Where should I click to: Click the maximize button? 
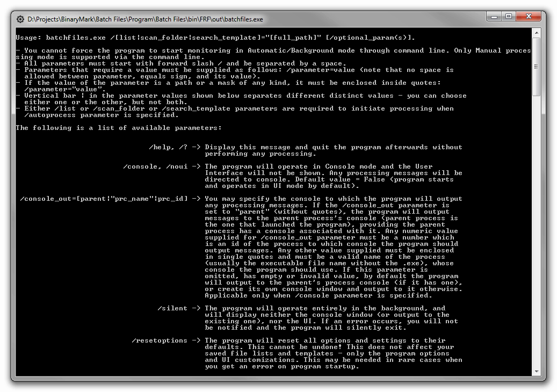coord(508,17)
